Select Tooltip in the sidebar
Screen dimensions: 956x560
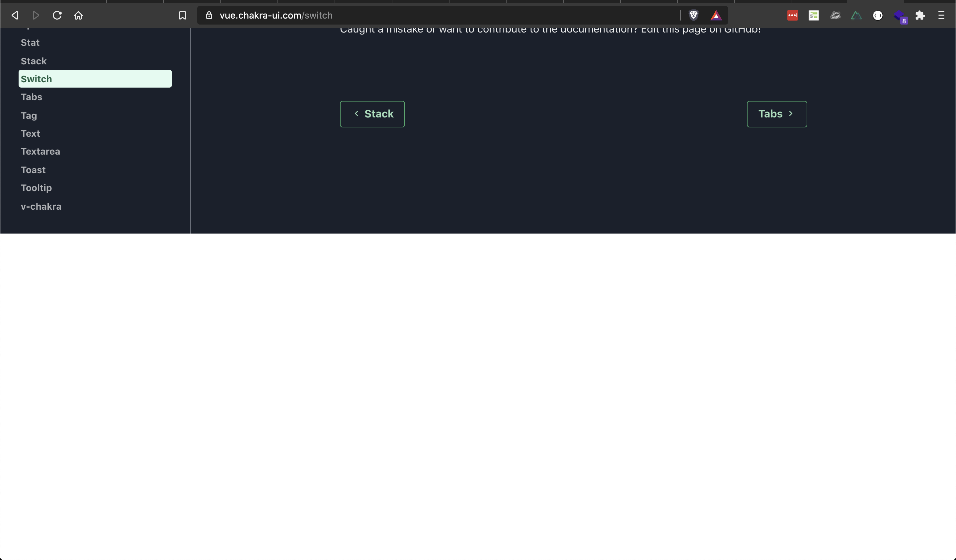tap(37, 188)
